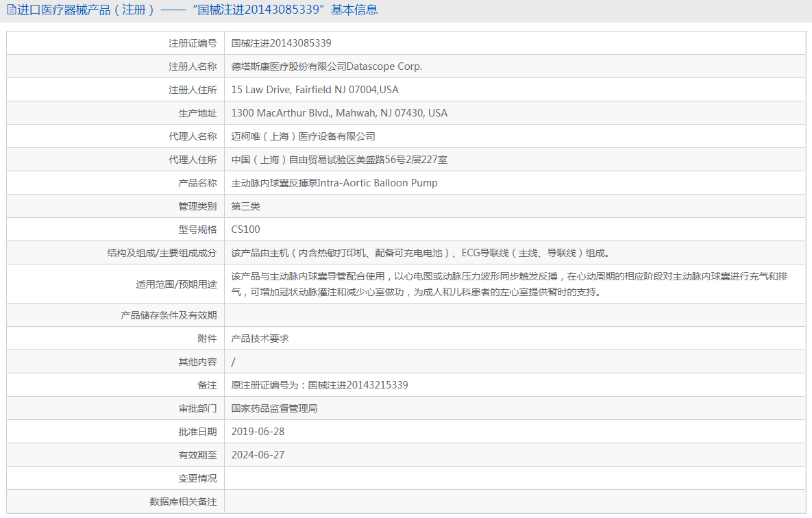The width and height of the screenshot is (812, 518).
Task: Click the 注册人名称 label
Action: pyautogui.click(x=193, y=67)
